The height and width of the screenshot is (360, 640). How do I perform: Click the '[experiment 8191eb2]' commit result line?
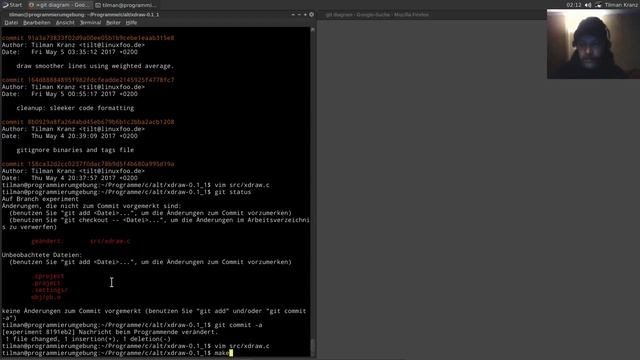(110, 332)
